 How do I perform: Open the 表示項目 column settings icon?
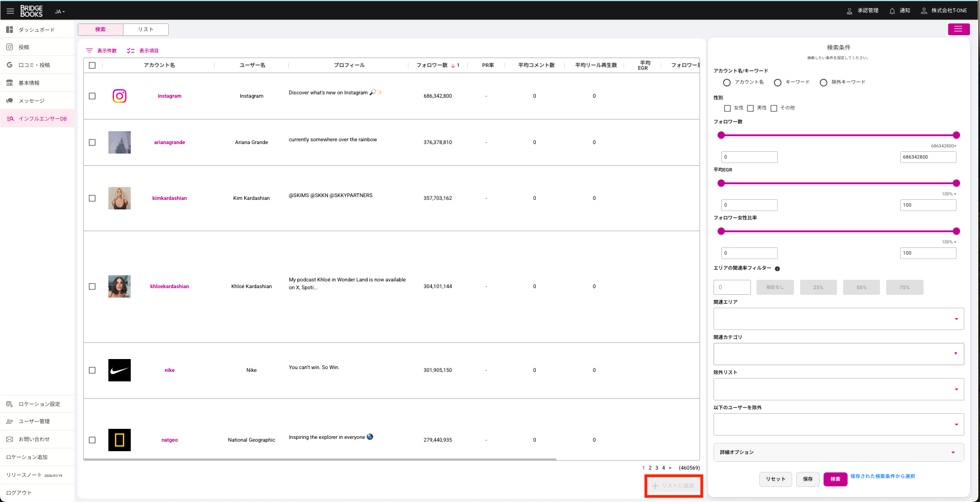pyautogui.click(x=131, y=51)
